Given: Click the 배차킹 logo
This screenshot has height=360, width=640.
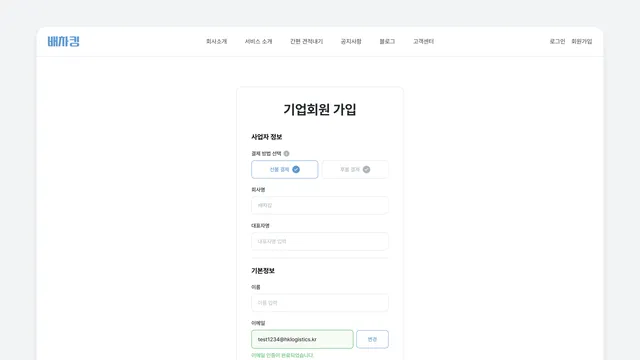Looking at the screenshot, I should tap(64, 41).
